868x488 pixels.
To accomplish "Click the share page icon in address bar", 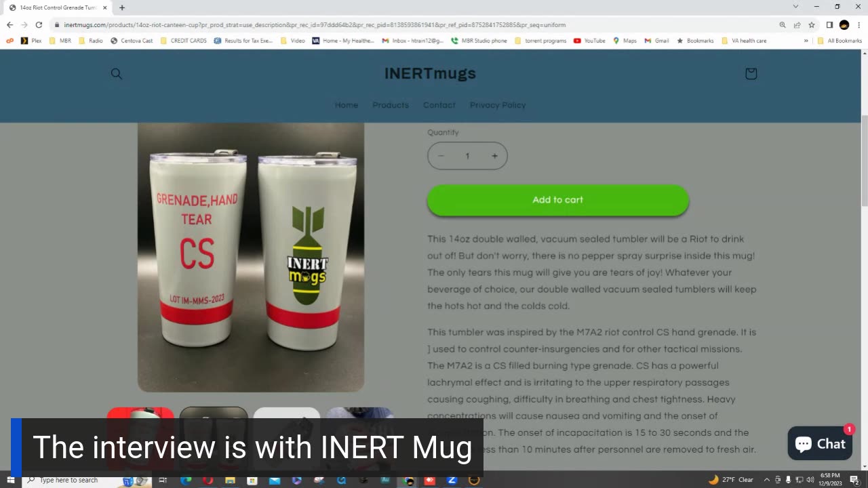I will pyautogui.click(x=797, y=25).
